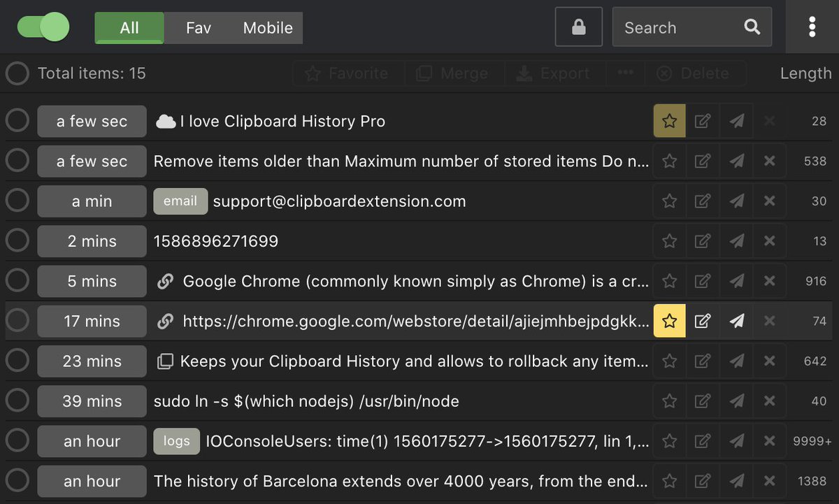Click the '1586896271699' item text
Viewport: 839px width, 504px height.
pos(216,241)
